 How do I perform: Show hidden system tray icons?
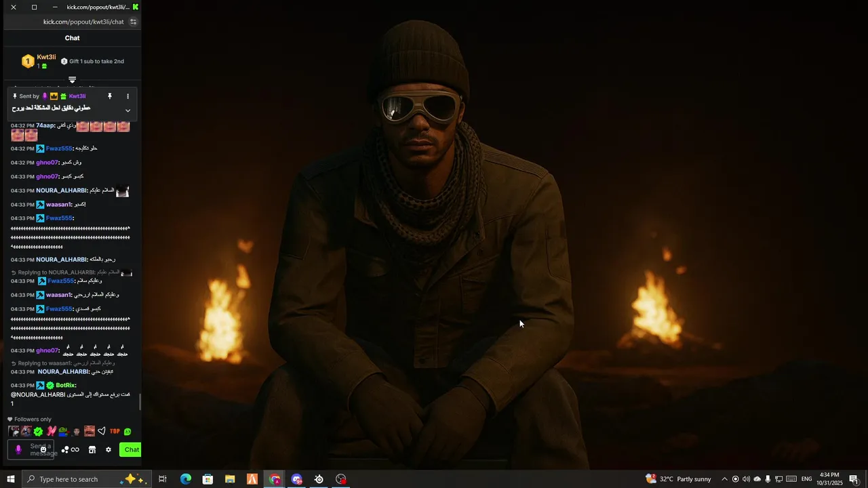725,479
